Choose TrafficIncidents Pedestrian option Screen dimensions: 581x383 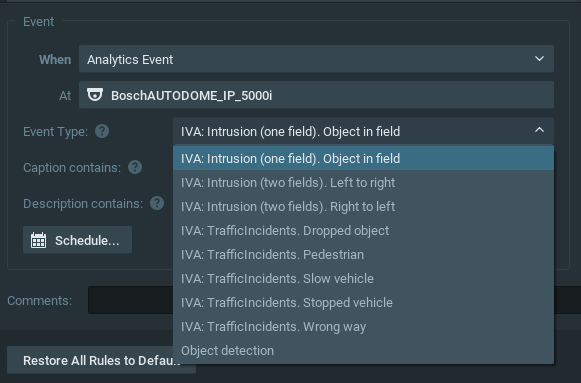pyautogui.click(x=363, y=254)
